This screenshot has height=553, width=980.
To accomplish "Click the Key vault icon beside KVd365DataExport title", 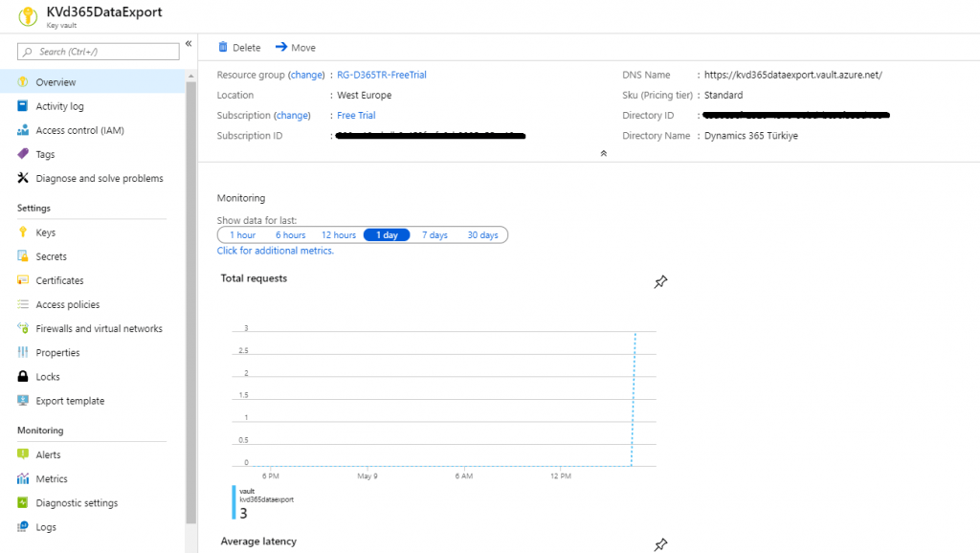I will pos(28,16).
